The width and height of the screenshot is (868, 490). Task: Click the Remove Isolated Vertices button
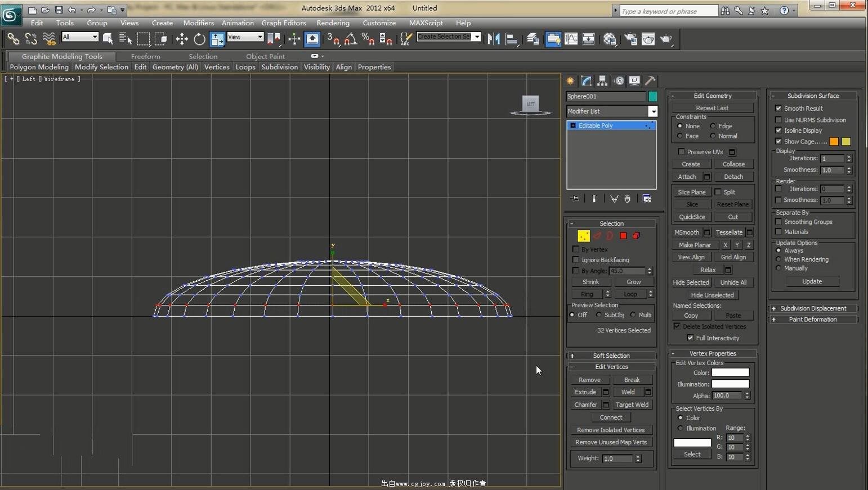click(x=611, y=430)
